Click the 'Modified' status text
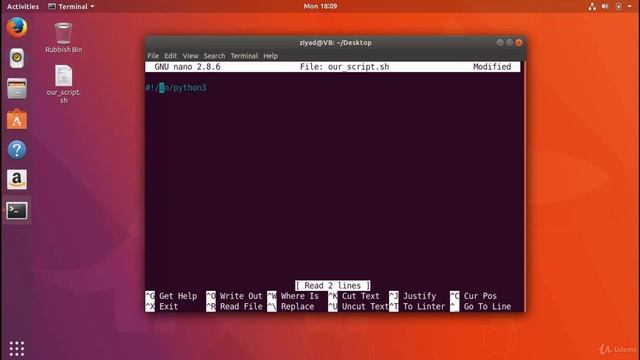This screenshot has height=360, width=640. tap(492, 67)
